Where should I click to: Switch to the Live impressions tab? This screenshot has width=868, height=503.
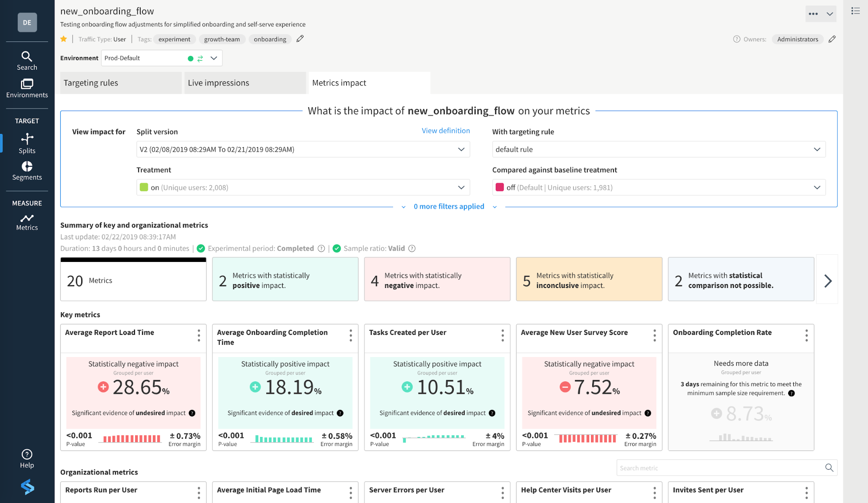pyautogui.click(x=245, y=83)
